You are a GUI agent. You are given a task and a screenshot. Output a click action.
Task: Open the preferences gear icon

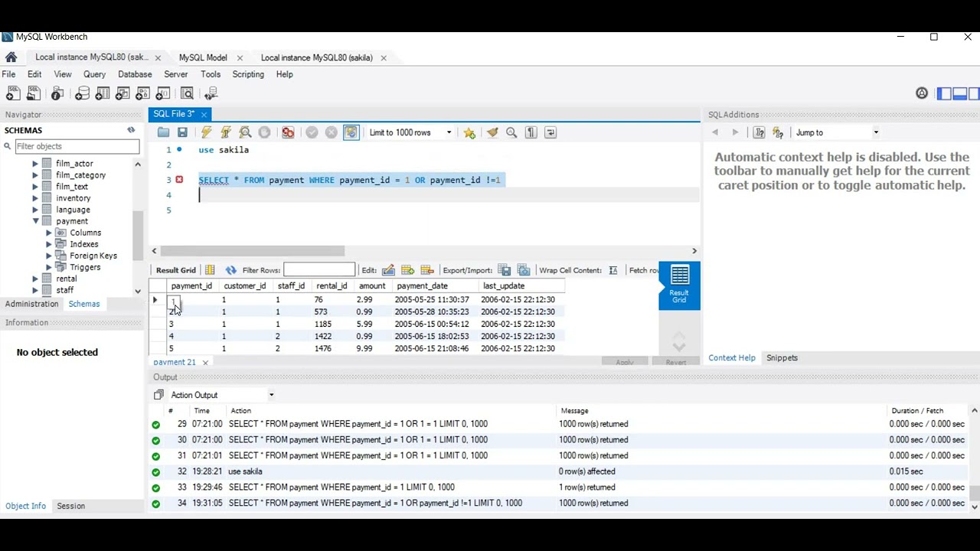(x=922, y=93)
